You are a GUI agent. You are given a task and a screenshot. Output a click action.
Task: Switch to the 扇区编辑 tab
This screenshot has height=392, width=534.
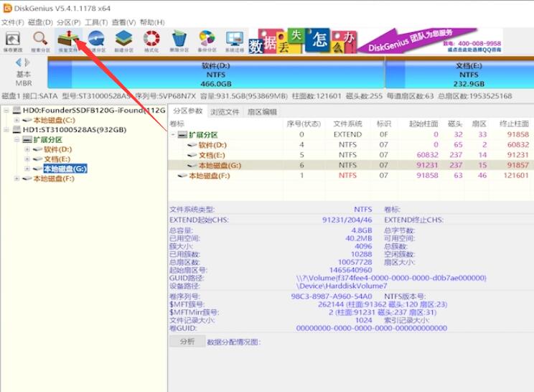[x=262, y=111]
